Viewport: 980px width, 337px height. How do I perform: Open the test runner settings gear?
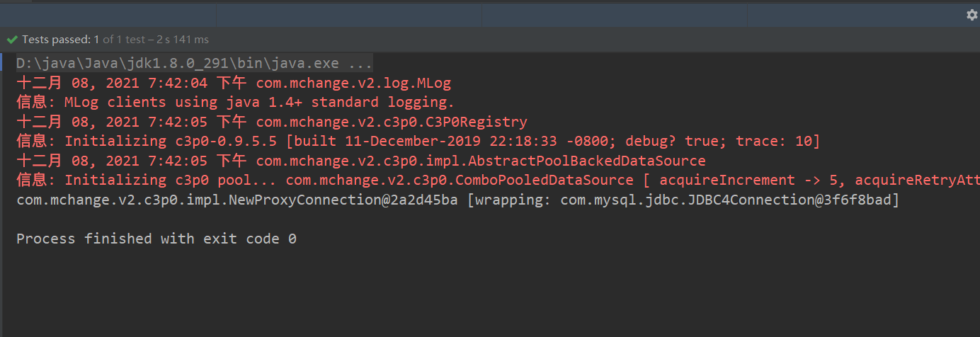972,15
